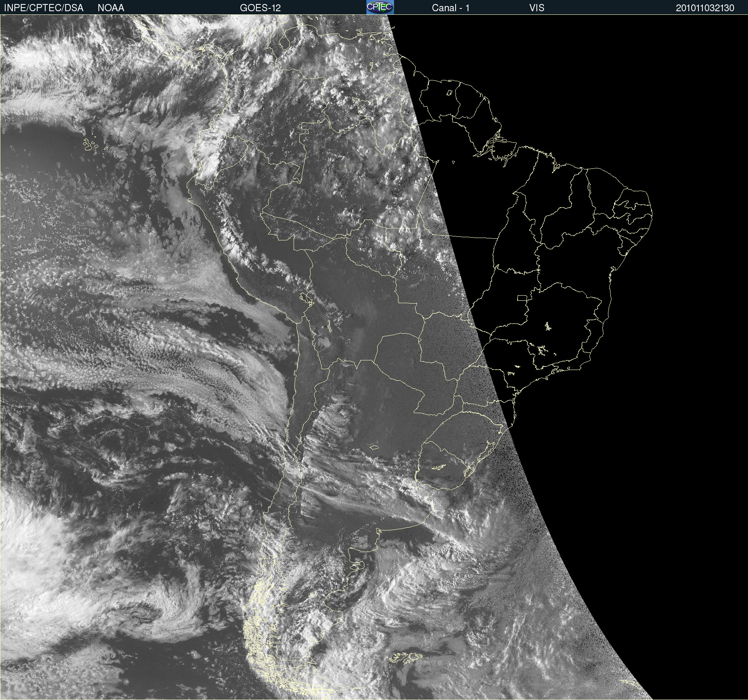Viewport: 748px width, 700px height.
Task: Click the CPTEC logo in header
Action: 380,7
